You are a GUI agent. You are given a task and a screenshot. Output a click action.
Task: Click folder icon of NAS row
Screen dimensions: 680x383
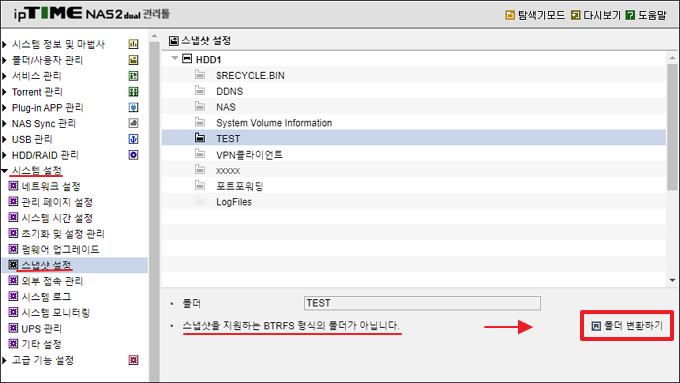[200, 106]
